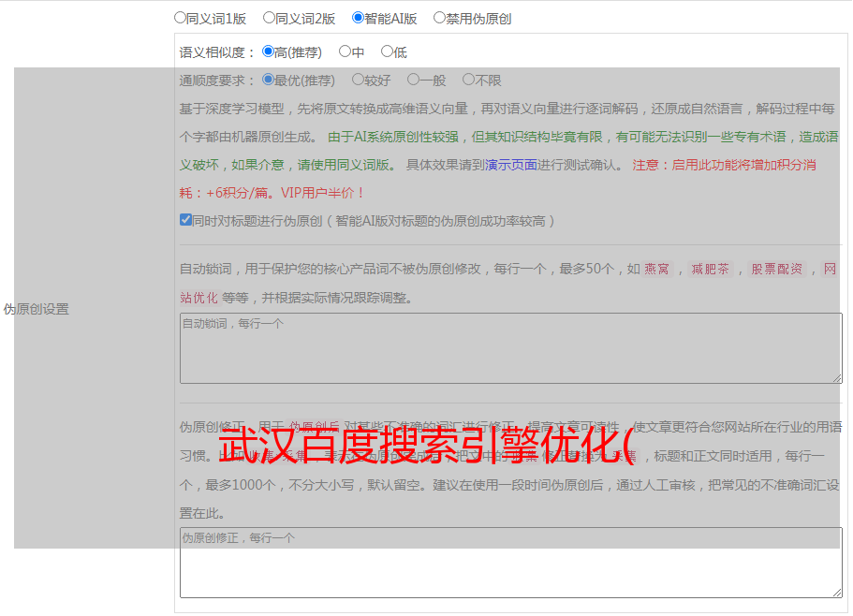Focus the 自动锁词 text area
This screenshot has width=853, height=616.
(511, 348)
